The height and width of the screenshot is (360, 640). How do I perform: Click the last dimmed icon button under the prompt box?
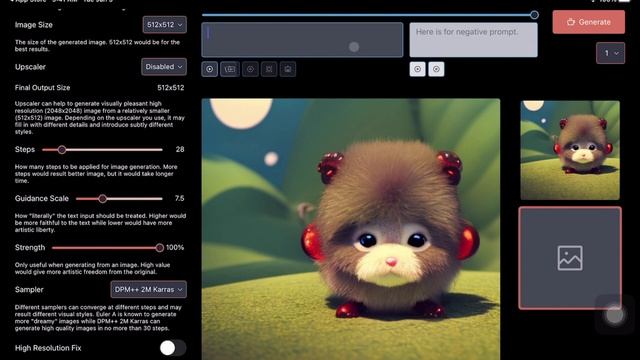tap(288, 69)
